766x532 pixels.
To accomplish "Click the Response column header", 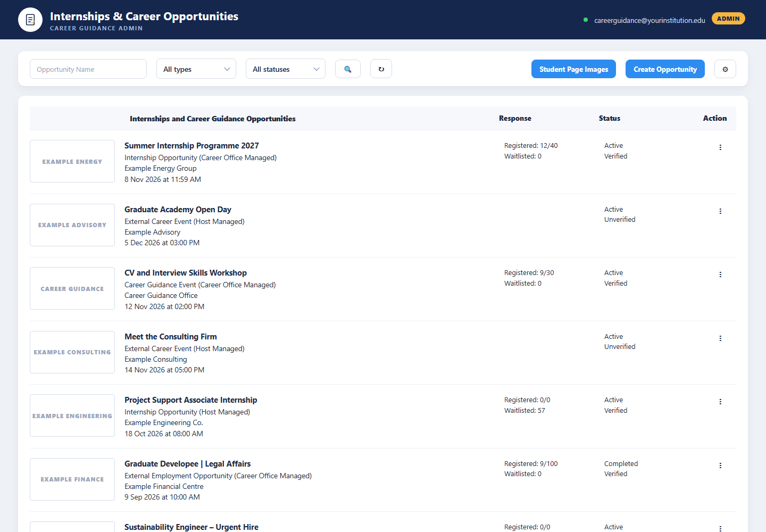I will (x=515, y=118).
